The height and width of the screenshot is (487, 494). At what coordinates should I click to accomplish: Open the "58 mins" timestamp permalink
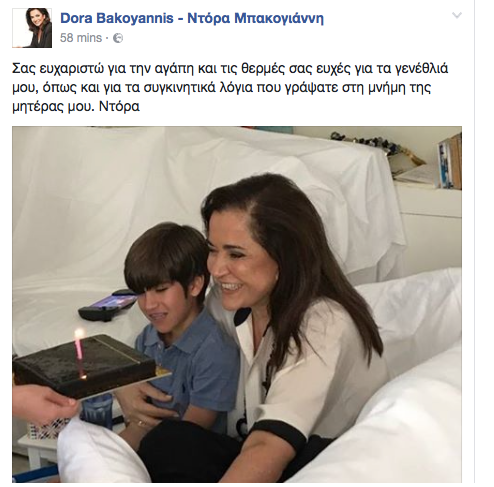pyautogui.click(x=81, y=38)
